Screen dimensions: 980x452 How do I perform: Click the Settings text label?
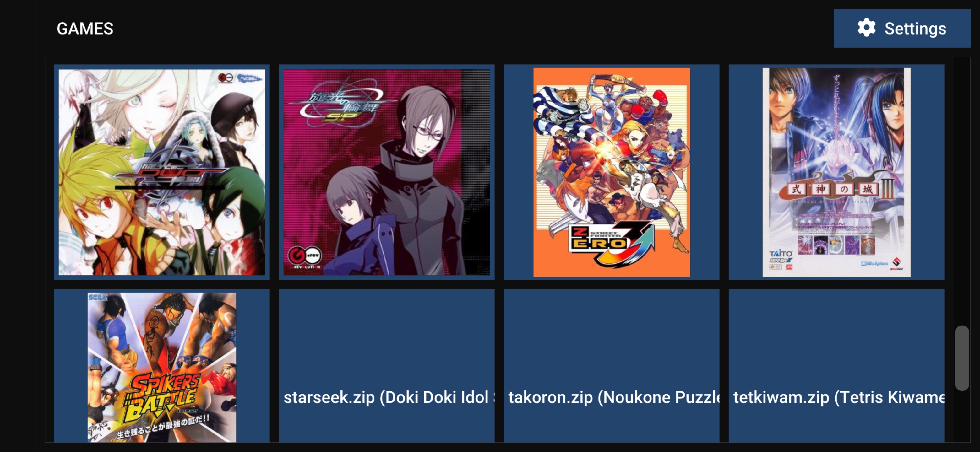click(915, 29)
